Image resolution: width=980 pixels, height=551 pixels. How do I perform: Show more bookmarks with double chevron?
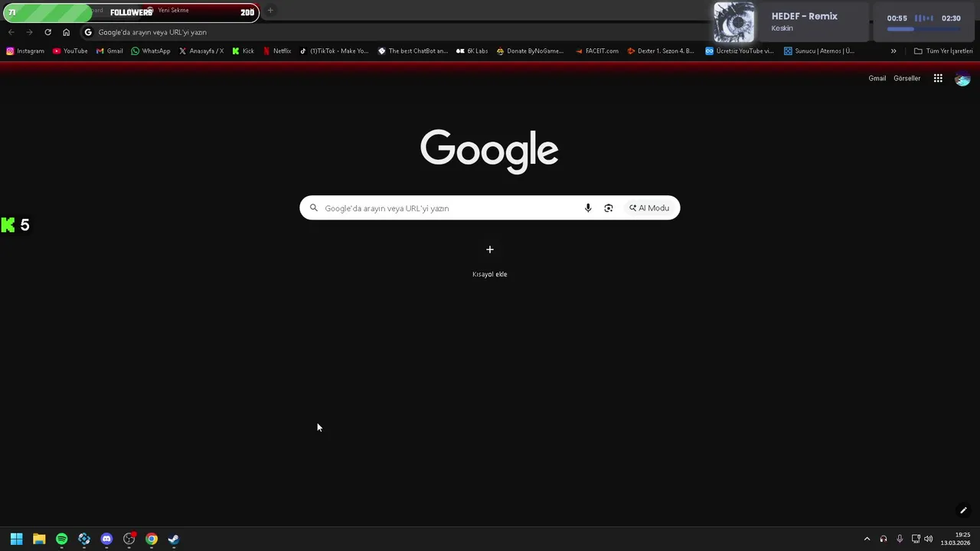point(893,51)
